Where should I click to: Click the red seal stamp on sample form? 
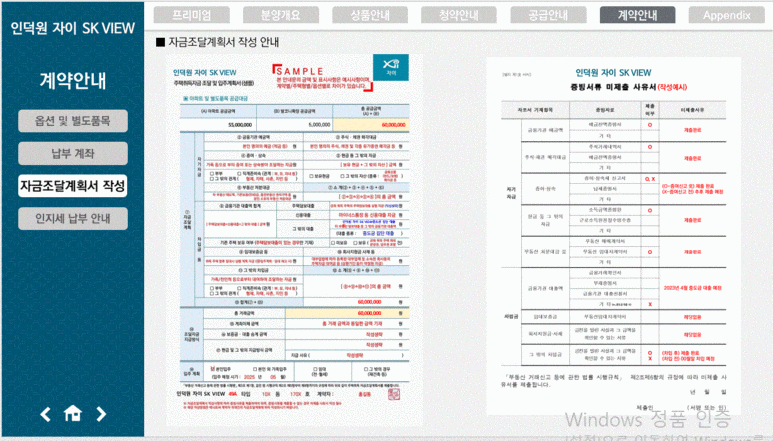pyautogui.click(x=394, y=394)
